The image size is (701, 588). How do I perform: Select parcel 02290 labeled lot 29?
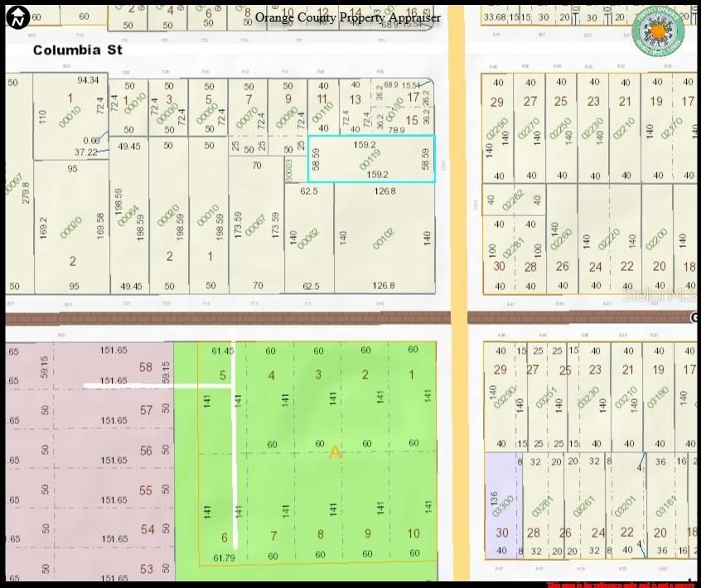point(497,128)
